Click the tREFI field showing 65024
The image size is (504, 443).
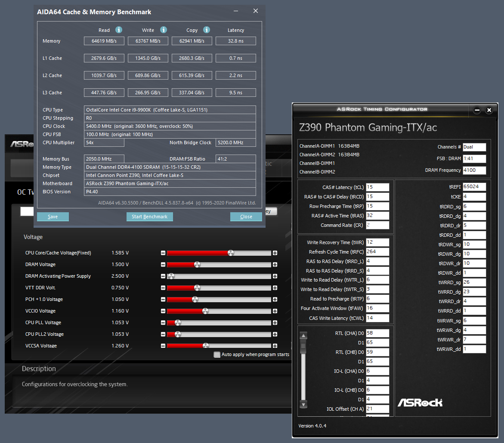(474, 187)
